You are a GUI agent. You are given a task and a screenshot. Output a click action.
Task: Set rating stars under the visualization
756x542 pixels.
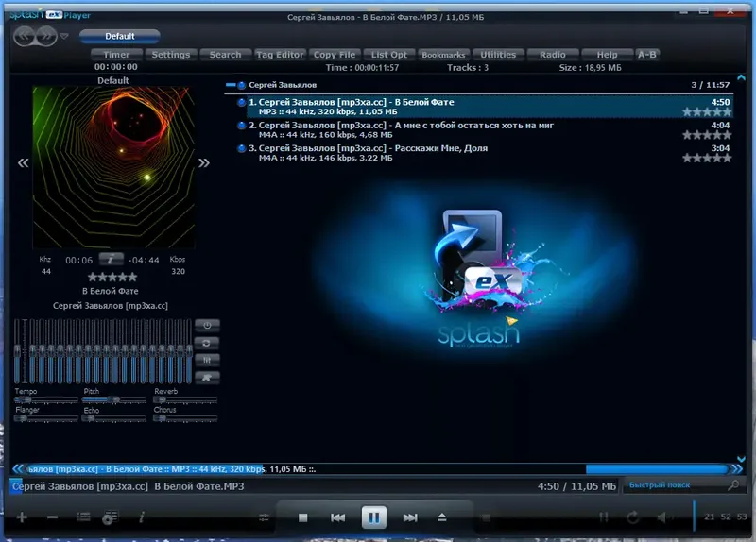[x=112, y=277]
